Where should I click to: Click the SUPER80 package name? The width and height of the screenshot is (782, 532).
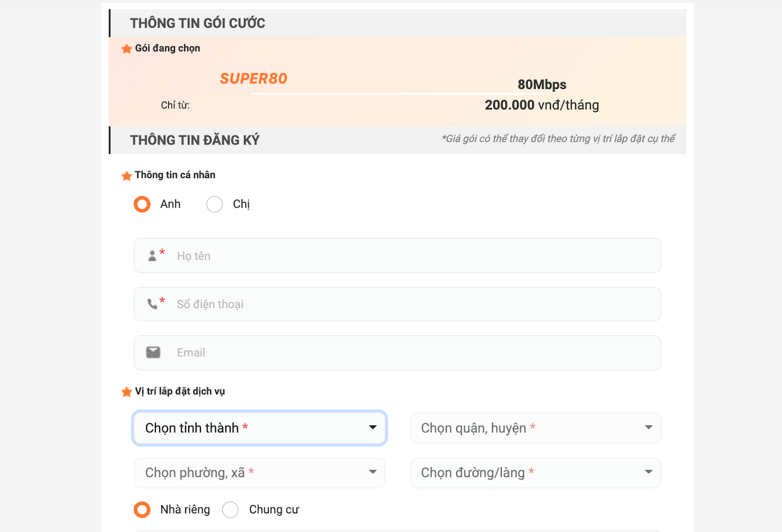point(253,79)
